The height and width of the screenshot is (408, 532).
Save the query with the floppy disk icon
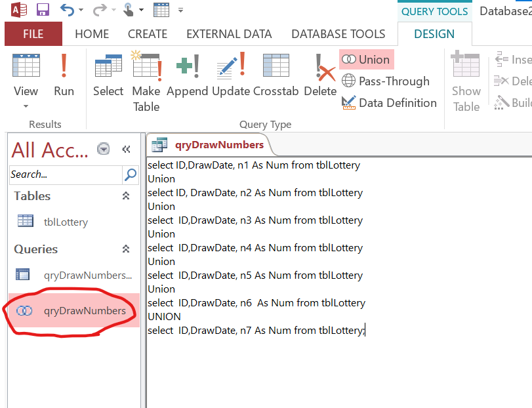43,10
